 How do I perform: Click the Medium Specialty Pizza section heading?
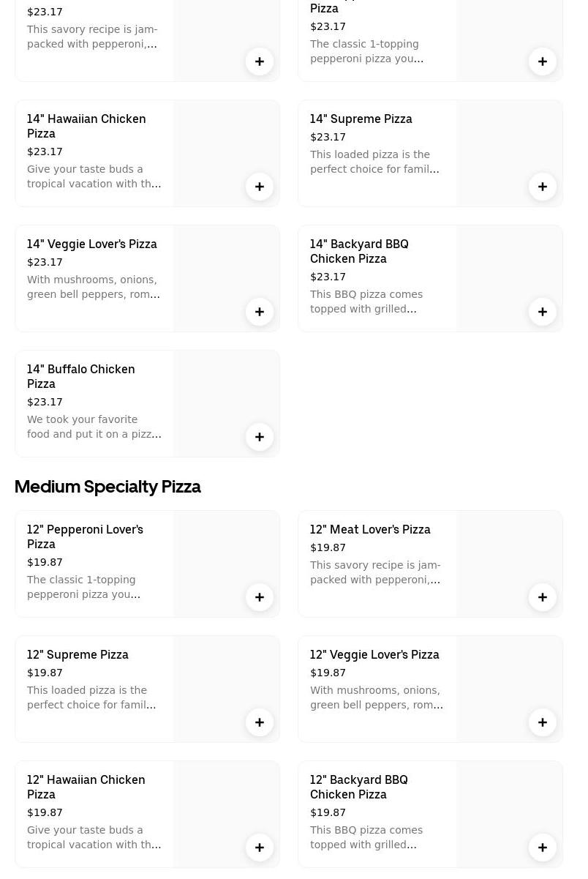point(108,487)
